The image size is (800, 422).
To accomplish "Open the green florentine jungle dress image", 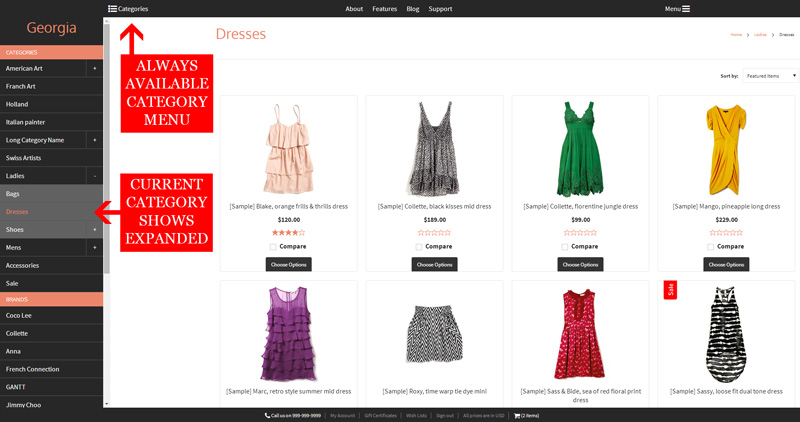I will tap(580, 148).
